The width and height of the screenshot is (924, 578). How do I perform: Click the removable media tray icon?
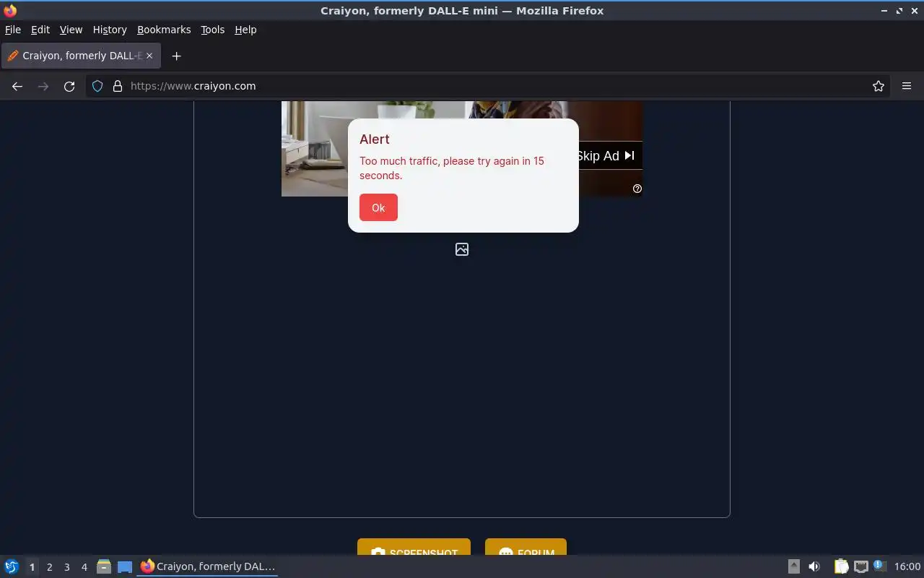[793, 566]
